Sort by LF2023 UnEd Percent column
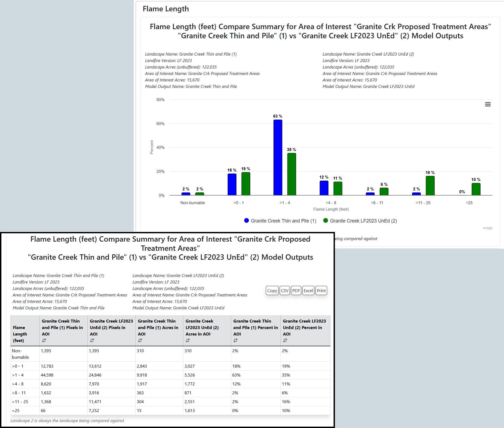 coord(285,340)
